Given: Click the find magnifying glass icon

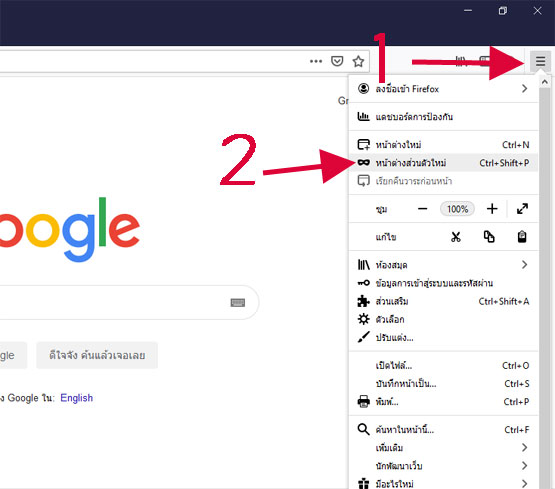Looking at the screenshot, I should 364,429.
